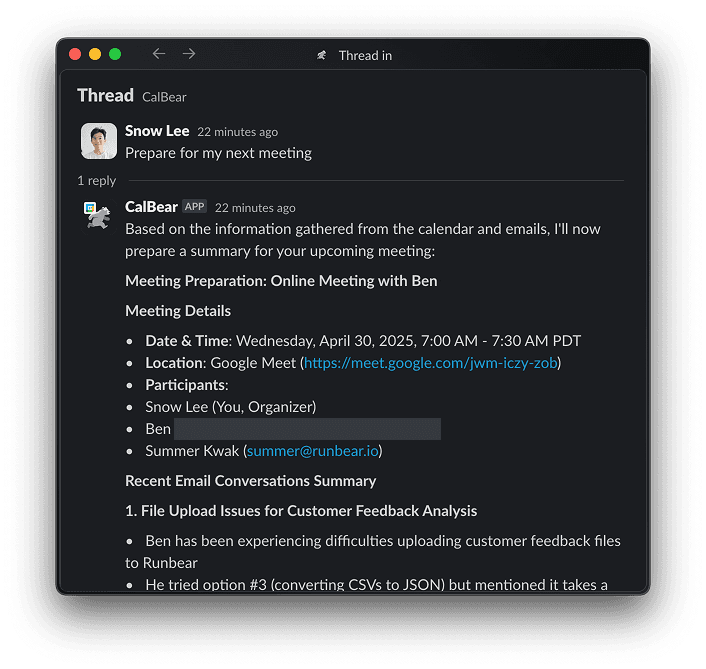This screenshot has height=669, width=706.
Task: Go forward with the right arrow
Action: click(189, 54)
